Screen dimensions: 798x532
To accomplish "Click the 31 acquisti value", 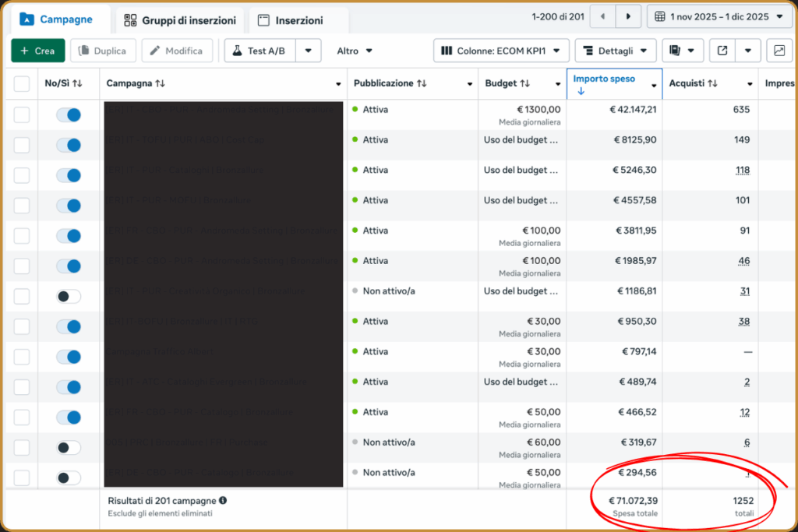I will click(745, 291).
